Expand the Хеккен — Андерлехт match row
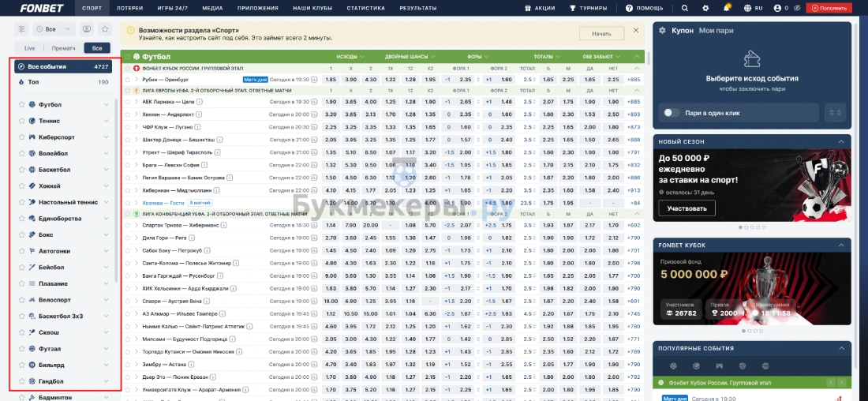This screenshot has width=868, height=401. tap(137, 114)
